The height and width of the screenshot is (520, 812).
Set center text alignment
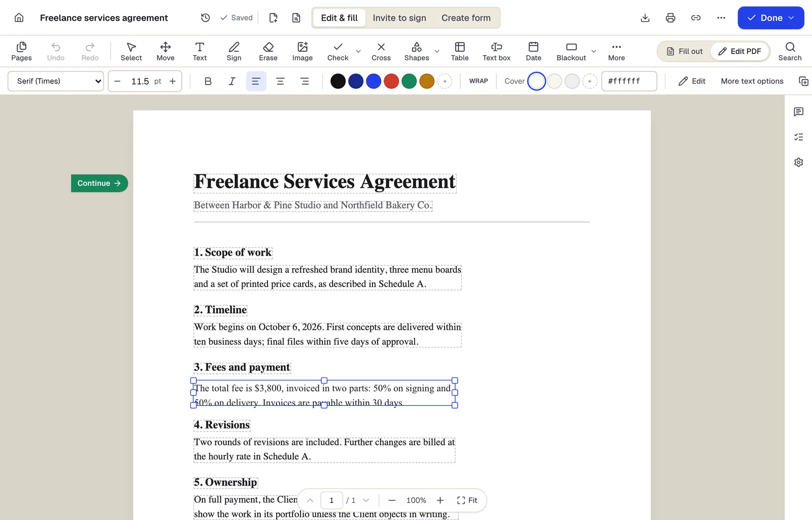[280, 81]
